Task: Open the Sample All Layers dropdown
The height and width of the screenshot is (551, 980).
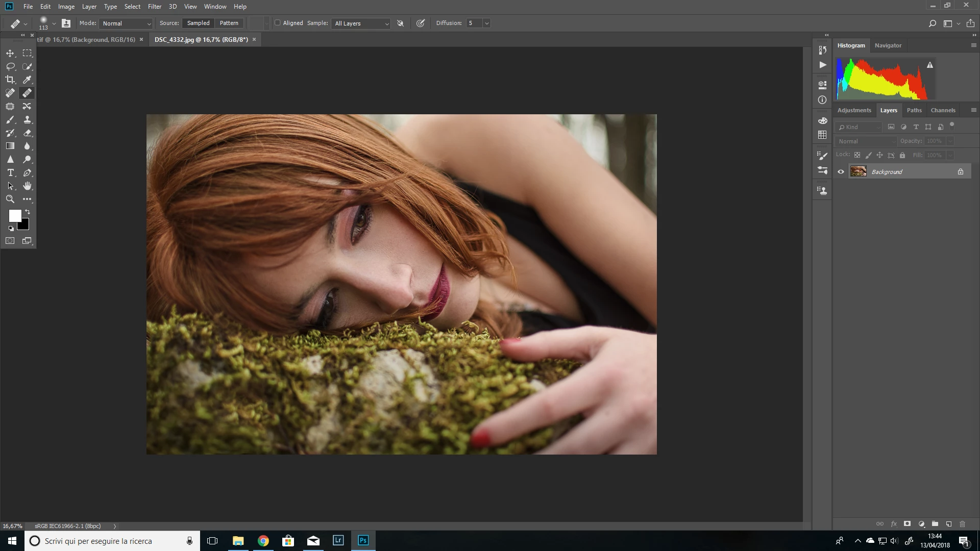Action: (x=361, y=23)
